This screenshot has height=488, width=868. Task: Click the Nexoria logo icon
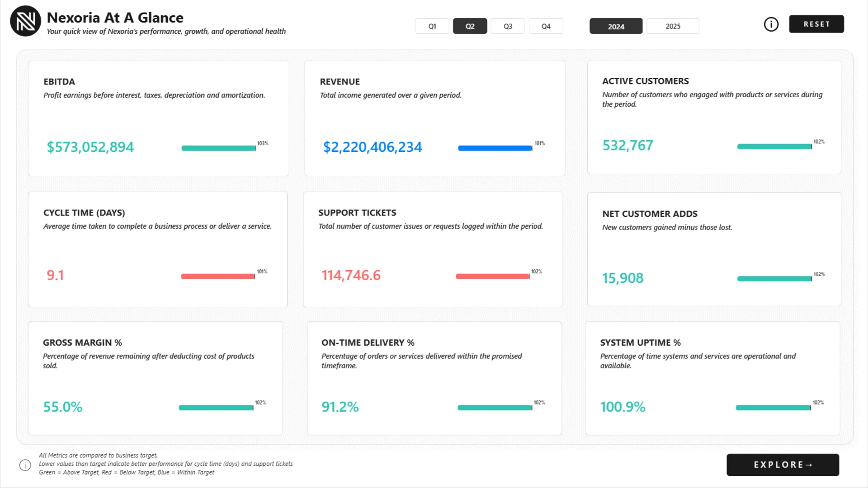pyautogui.click(x=25, y=21)
